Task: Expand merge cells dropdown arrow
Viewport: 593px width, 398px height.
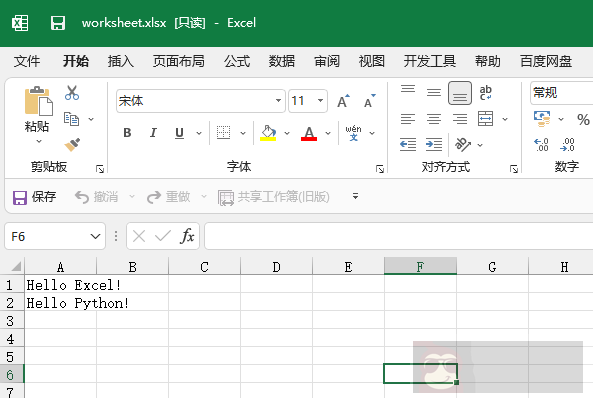Action: pos(505,119)
